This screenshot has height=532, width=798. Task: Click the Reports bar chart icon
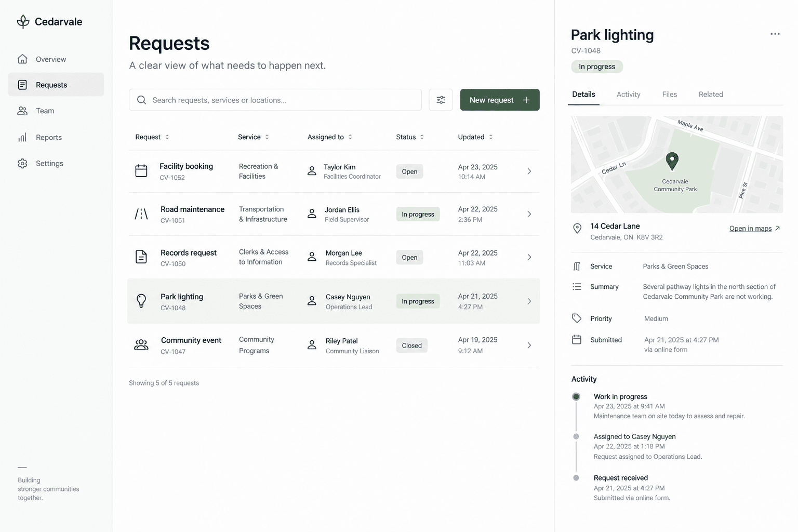pos(22,137)
